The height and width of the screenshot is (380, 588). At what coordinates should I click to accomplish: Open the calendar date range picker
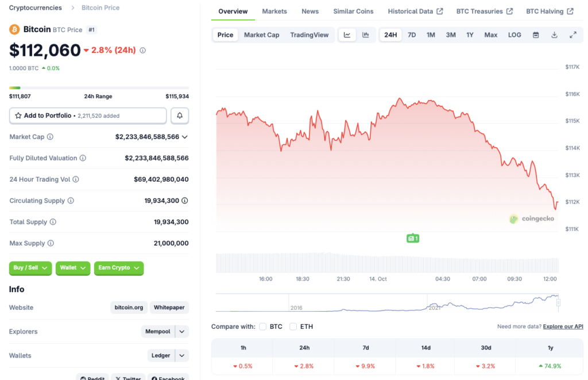pos(536,35)
